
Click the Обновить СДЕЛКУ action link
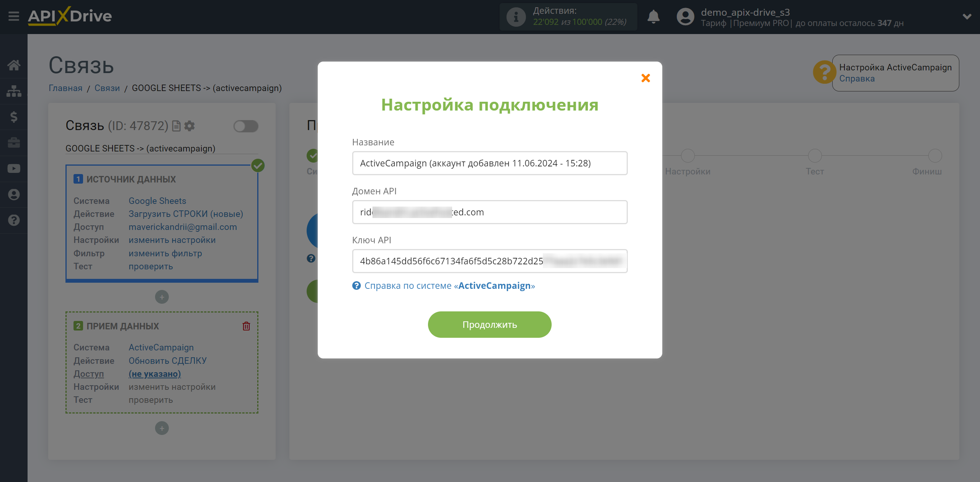point(168,361)
